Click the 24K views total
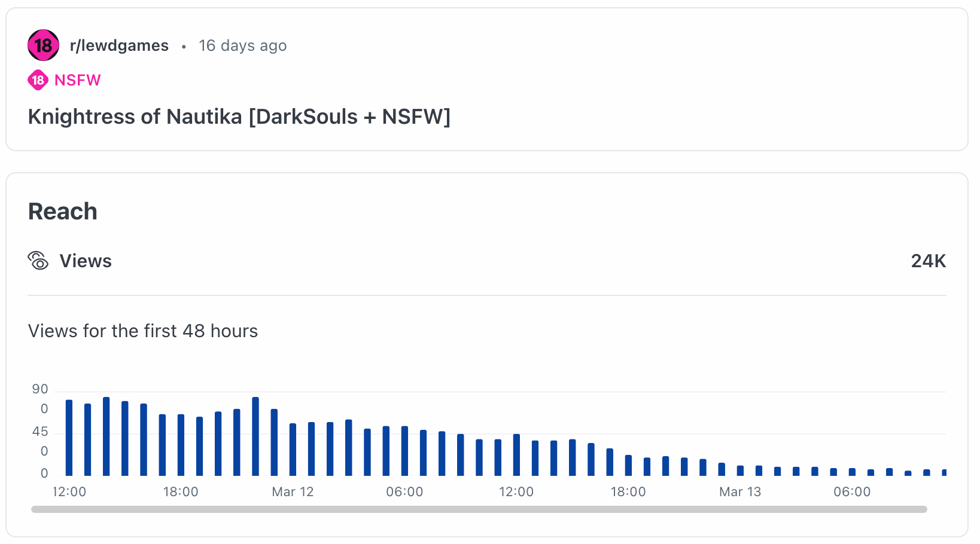The height and width of the screenshot is (544, 980). tap(929, 261)
